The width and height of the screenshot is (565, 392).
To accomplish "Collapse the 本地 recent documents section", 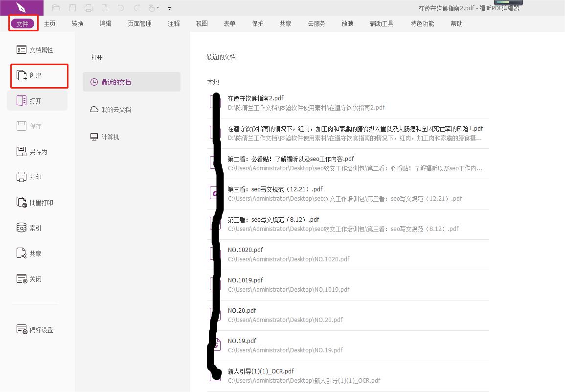I will point(213,82).
